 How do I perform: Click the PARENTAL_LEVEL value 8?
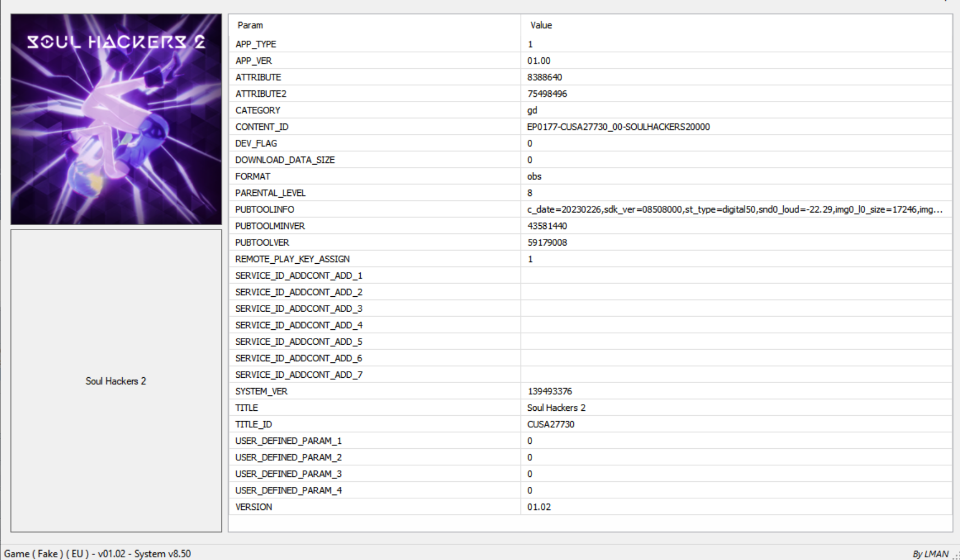pyautogui.click(x=530, y=193)
